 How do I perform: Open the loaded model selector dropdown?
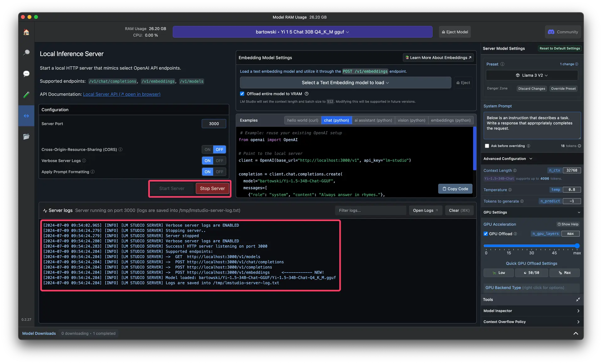click(302, 32)
